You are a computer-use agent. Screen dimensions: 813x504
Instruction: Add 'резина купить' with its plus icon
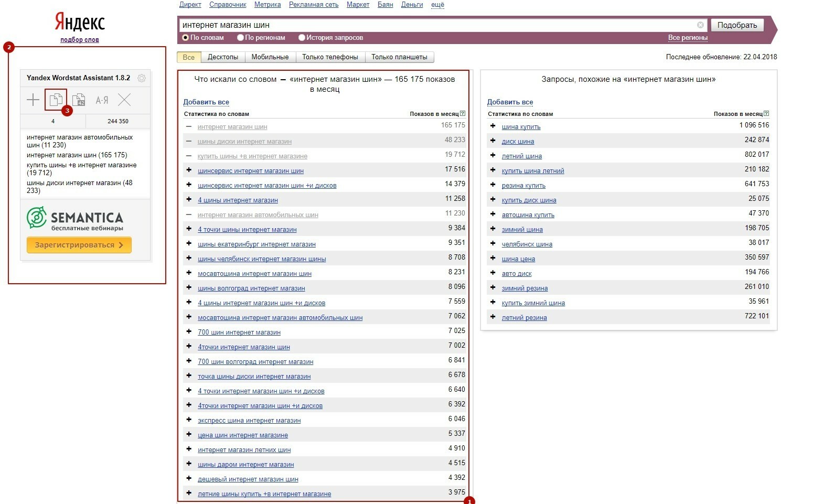(493, 185)
